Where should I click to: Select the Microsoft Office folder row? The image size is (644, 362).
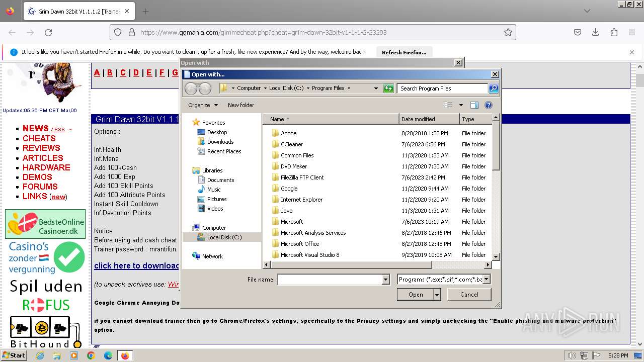[377, 244]
